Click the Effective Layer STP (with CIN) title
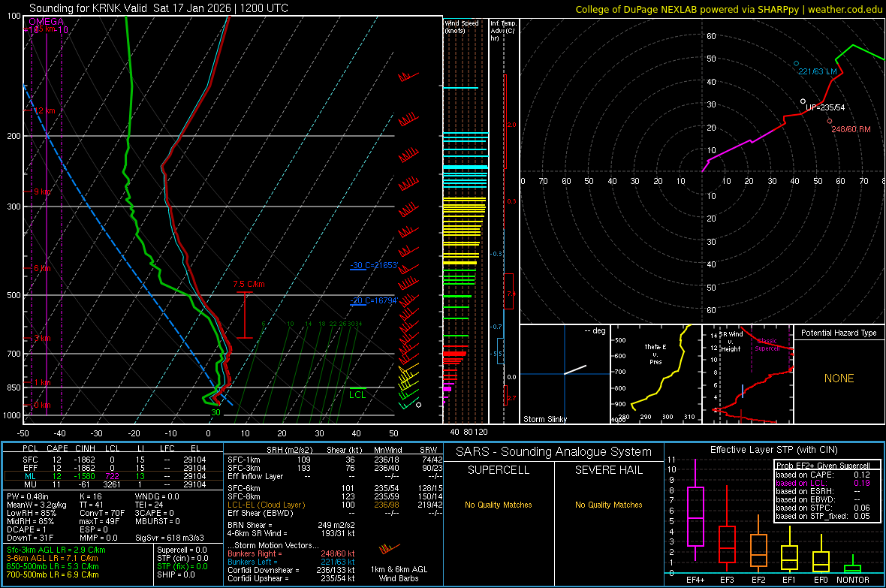This screenshot has height=588, width=886. pyautogui.click(x=773, y=450)
